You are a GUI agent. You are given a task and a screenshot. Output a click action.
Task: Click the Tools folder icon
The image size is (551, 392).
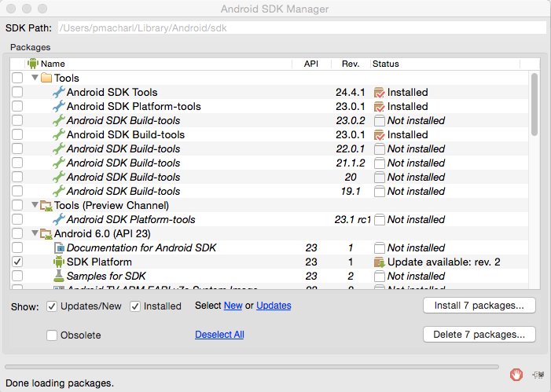(x=46, y=79)
